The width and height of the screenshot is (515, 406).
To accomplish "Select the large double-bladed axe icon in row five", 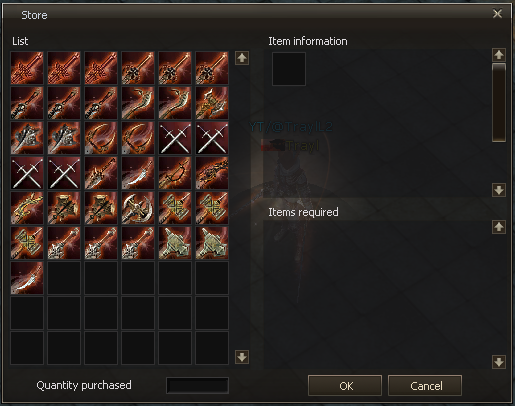I will pos(138,208).
